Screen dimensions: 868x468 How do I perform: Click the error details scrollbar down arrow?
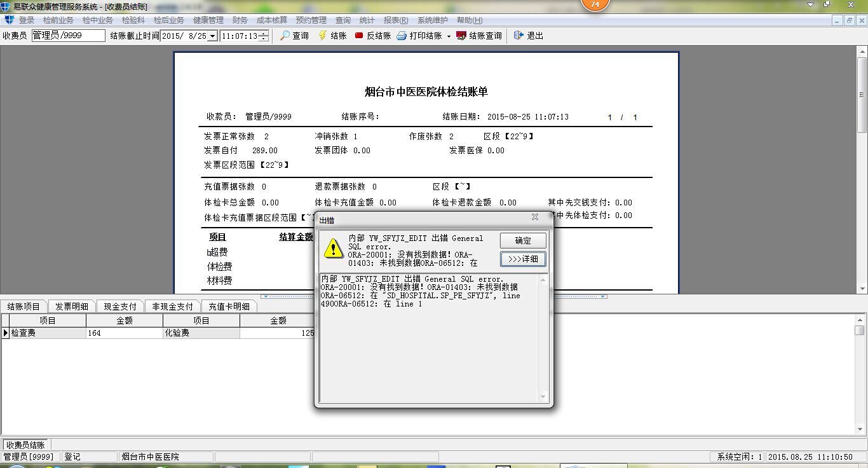pyautogui.click(x=543, y=397)
